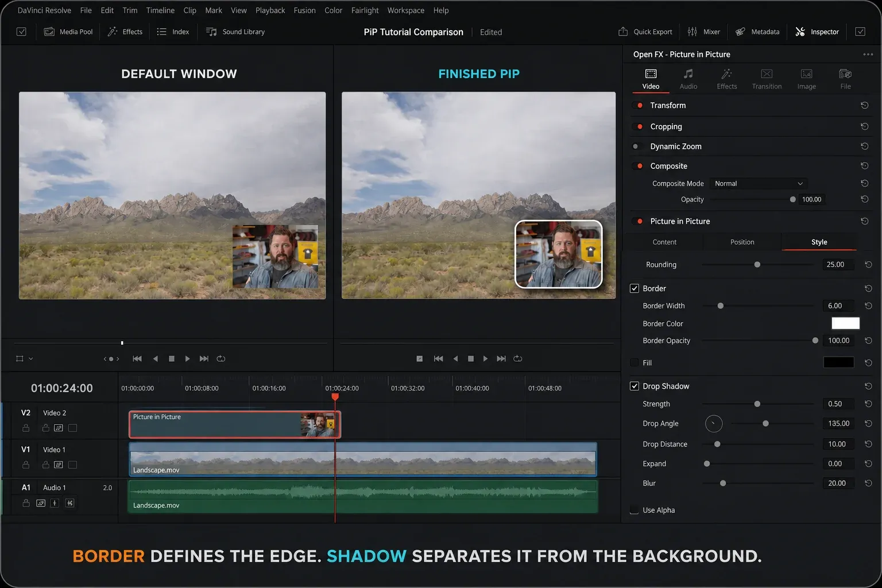
Task: Collapse the Composite section header
Action: coord(668,166)
